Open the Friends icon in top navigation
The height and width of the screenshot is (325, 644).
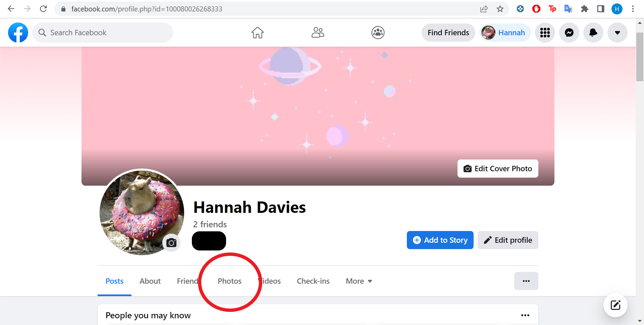coord(318,33)
